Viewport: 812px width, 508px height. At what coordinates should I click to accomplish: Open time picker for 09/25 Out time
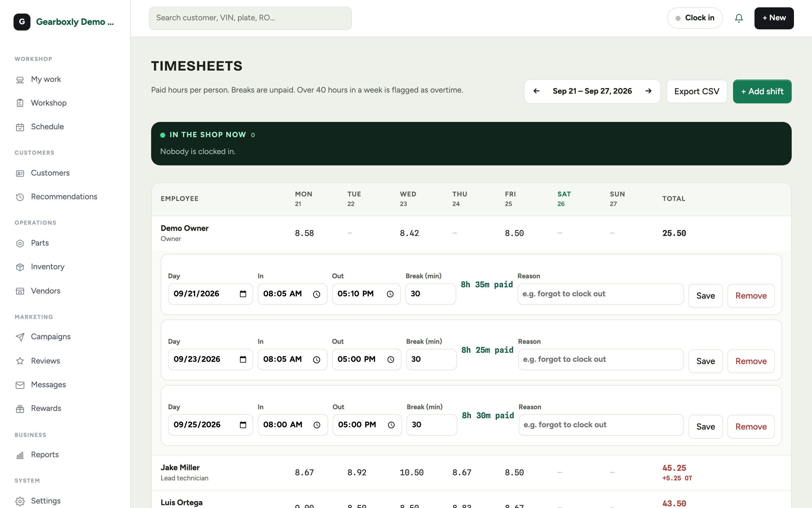click(391, 425)
